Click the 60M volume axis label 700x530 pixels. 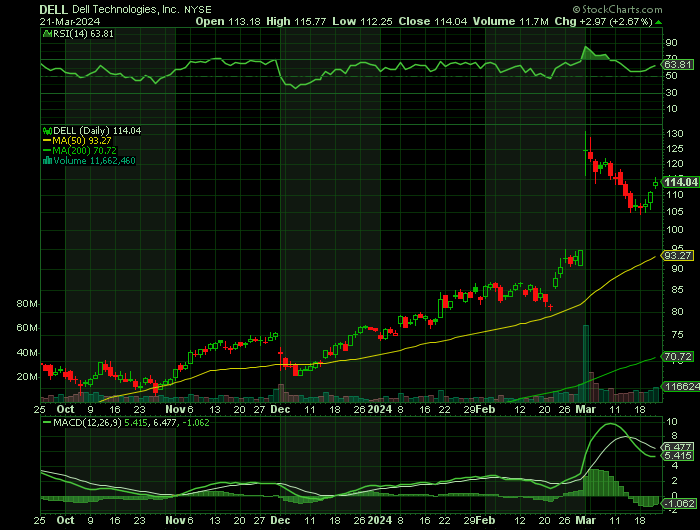(27, 328)
